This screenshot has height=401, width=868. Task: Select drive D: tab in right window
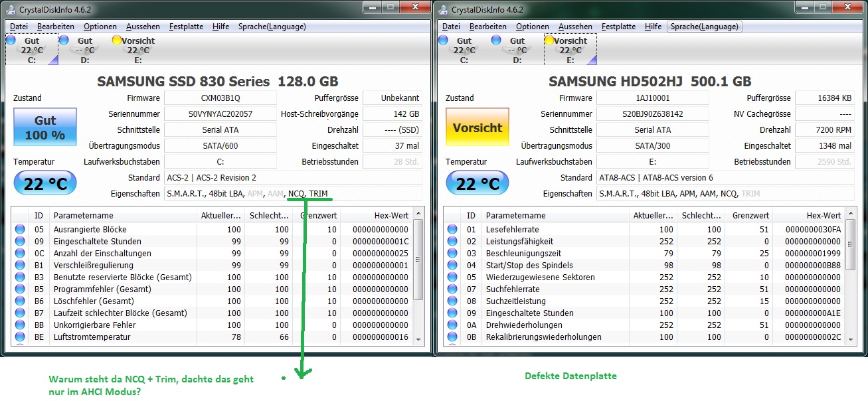pyautogui.click(x=517, y=50)
